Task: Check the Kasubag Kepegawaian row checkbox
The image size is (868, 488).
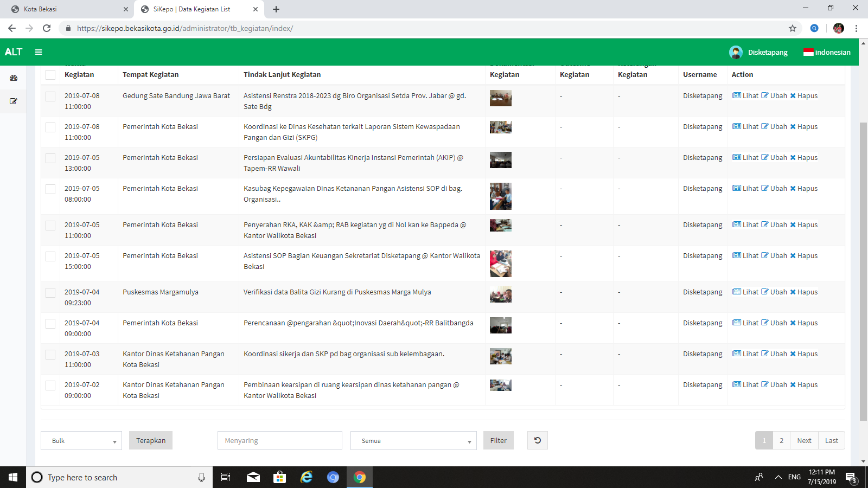Action: (x=50, y=189)
